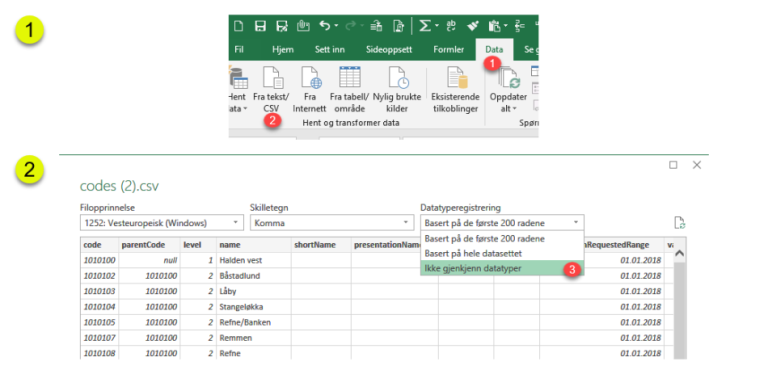Click the 'level' column header
Screen dimensions: 768x374
click(x=198, y=245)
